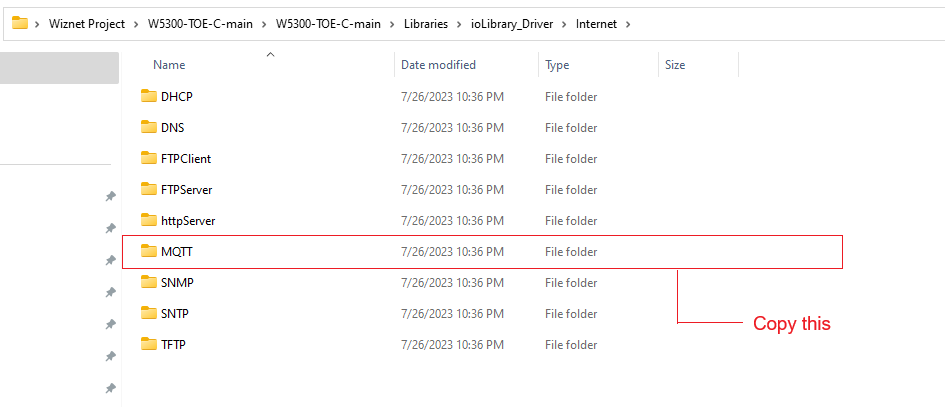Expand chevron after Libraries breadcrumb
945x407 pixels.
tap(460, 24)
